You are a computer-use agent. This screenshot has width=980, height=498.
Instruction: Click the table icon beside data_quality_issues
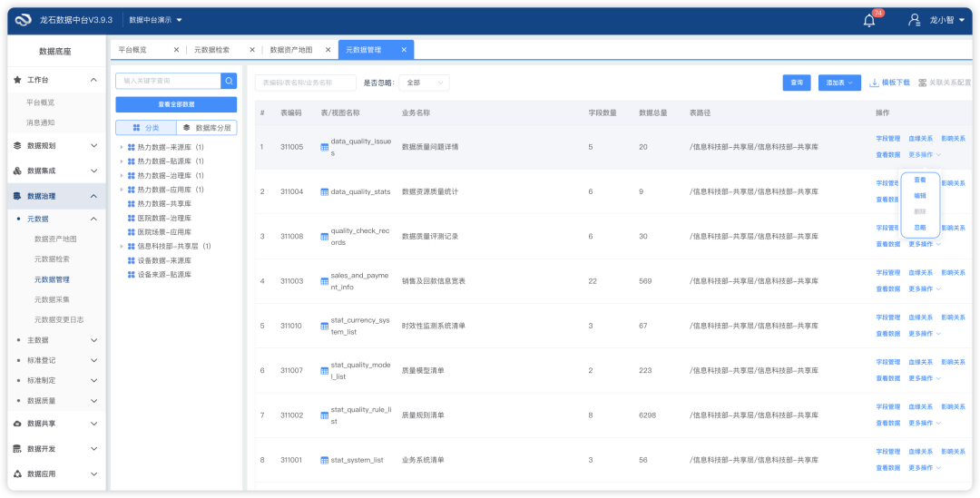[324, 147]
